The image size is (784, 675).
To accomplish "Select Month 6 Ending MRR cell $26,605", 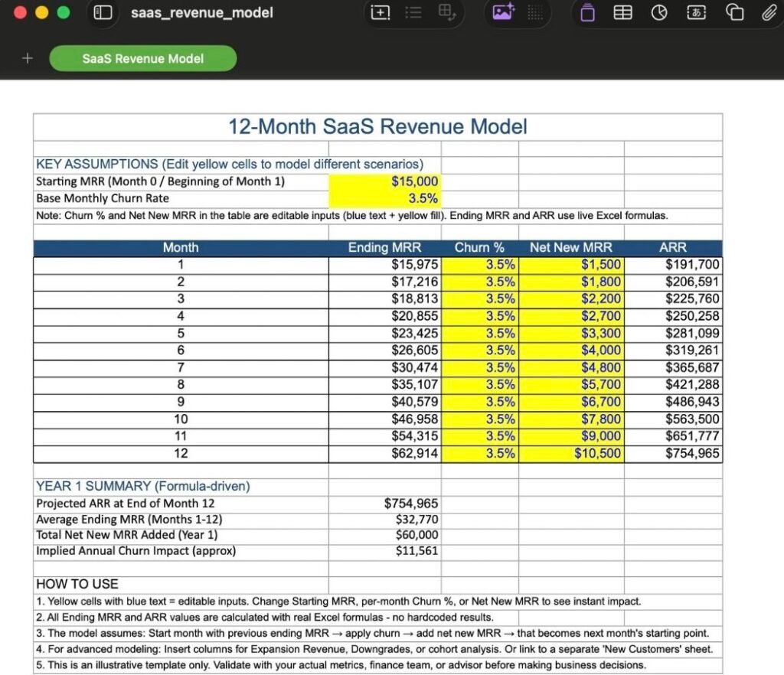I will click(x=385, y=351).
